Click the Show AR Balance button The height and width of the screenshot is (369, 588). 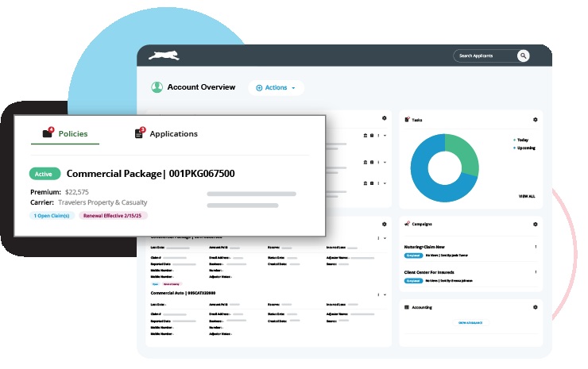pos(470,322)
